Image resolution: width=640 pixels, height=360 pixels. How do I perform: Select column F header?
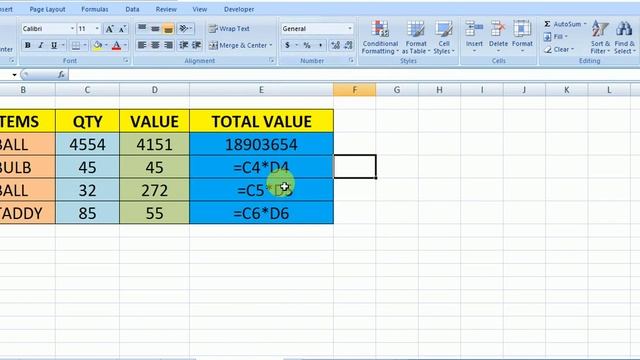pyautogui.click(x=354, y=90)
